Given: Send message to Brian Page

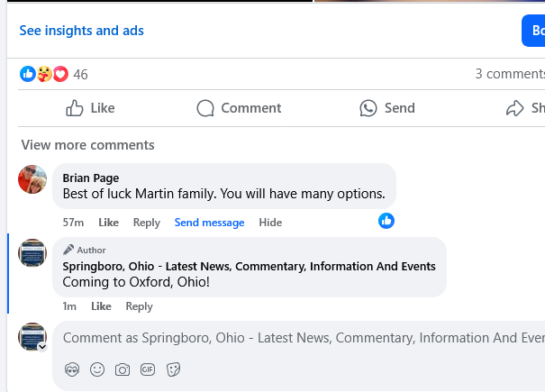Looking at the screenshot, I should (209, 223).
